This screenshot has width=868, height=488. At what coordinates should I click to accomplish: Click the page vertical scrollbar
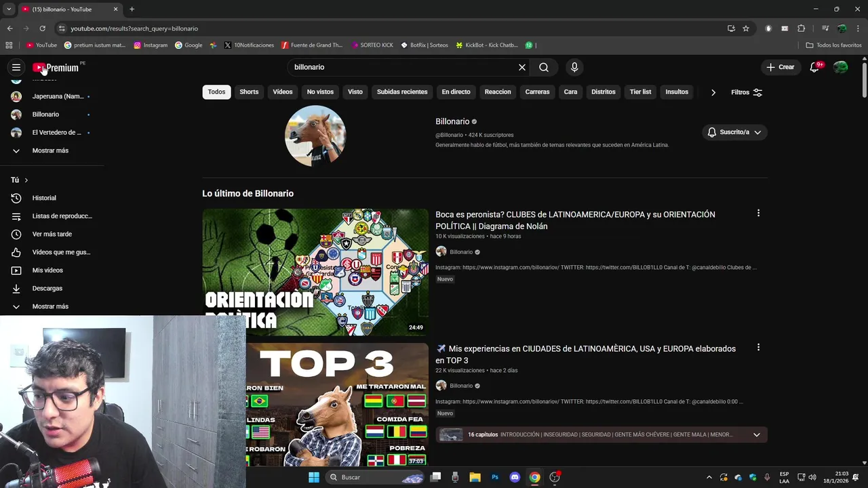tap(865, 81)
